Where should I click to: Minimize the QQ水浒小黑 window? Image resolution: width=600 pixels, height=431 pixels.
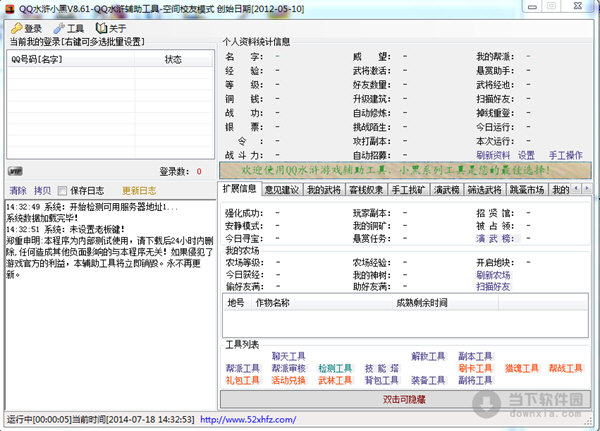click(x=532, y=7)
